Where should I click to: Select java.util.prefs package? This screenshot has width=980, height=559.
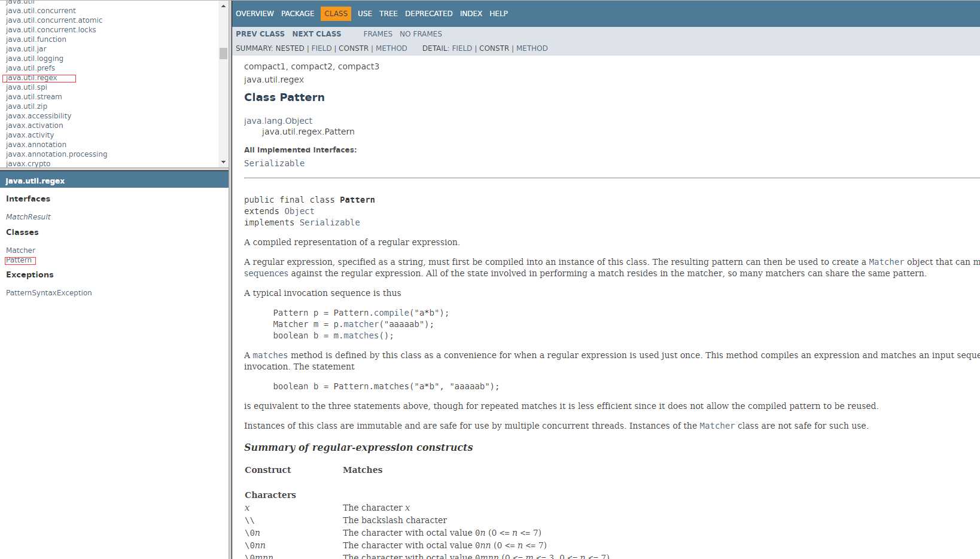tap(31, 68)
